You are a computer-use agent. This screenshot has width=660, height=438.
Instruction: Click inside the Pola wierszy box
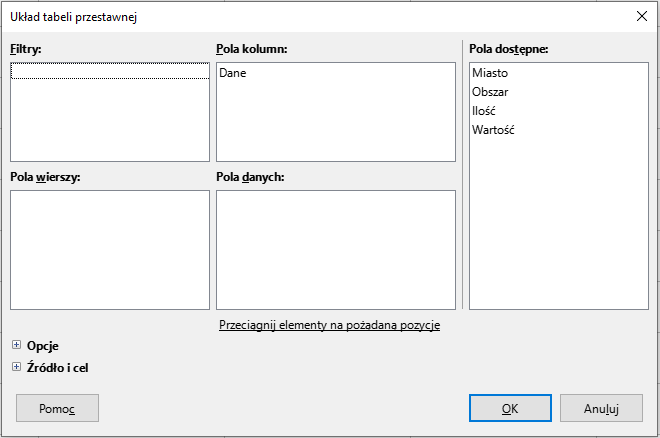pos(110,250)
